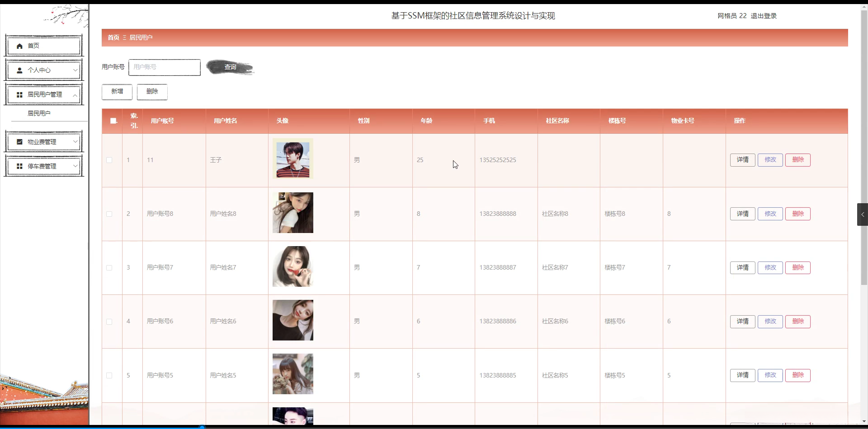Expand the 物业费管理 menu chevron
The width and height of the screenshot is (868, 429).
click(75, 142)
